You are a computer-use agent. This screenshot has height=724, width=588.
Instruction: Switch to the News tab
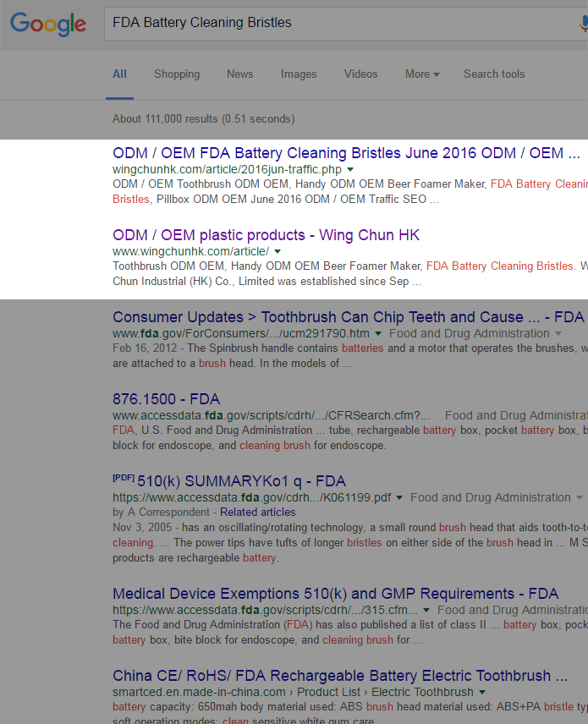(239, 74)
